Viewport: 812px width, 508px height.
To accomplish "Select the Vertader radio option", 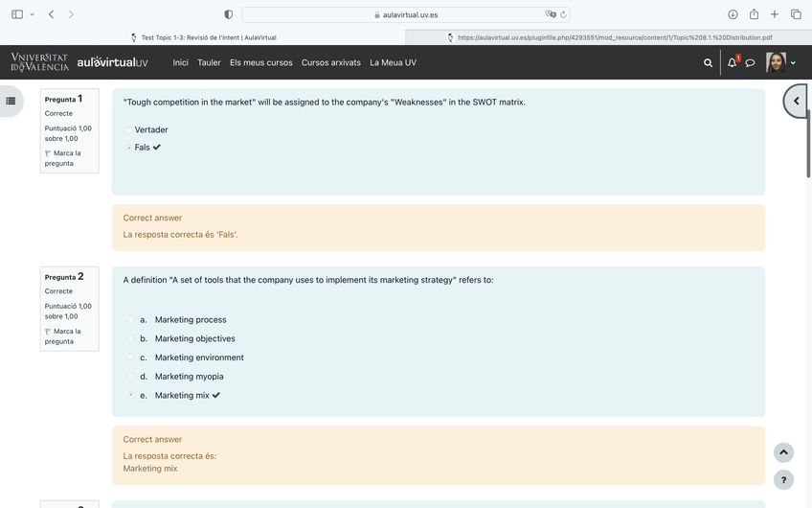I will tap(129, 130).
